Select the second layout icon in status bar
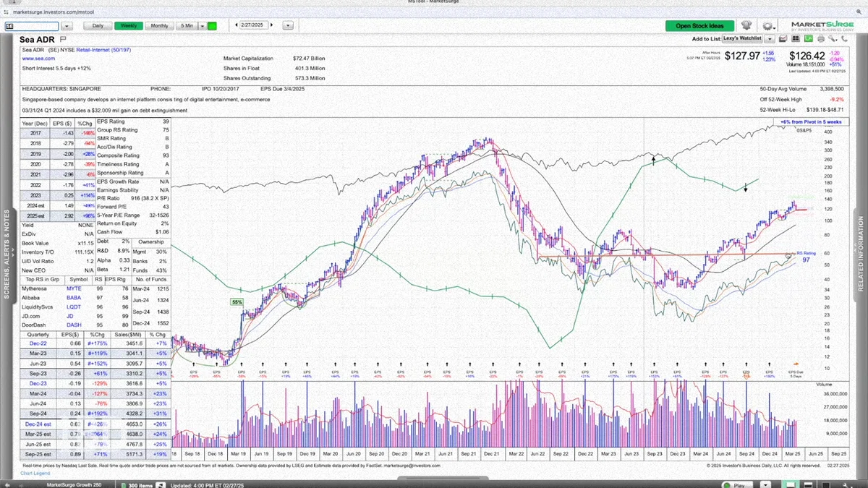The width and height of the screenshot is (868, 488). 808,485
